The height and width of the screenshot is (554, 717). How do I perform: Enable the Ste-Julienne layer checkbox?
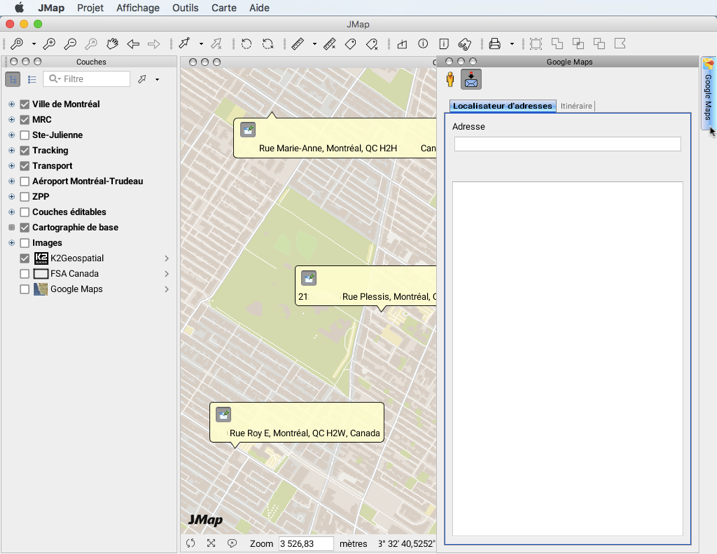pos(25,135)
